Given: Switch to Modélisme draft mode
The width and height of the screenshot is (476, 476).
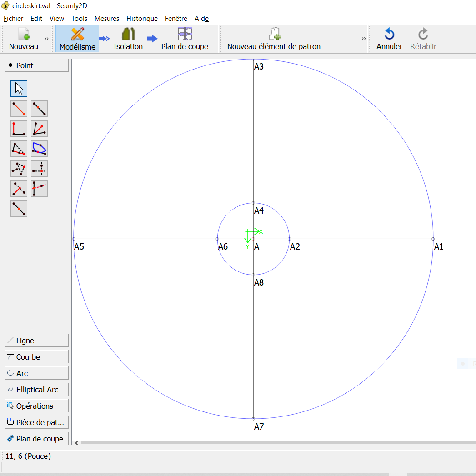Looking at the screenshot, I should pos(77,39).
